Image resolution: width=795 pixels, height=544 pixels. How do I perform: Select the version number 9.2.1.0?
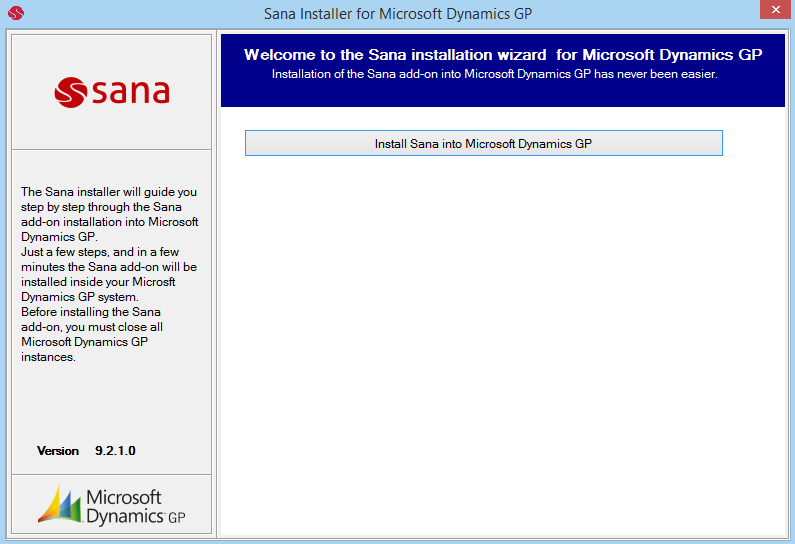point(115,451)
